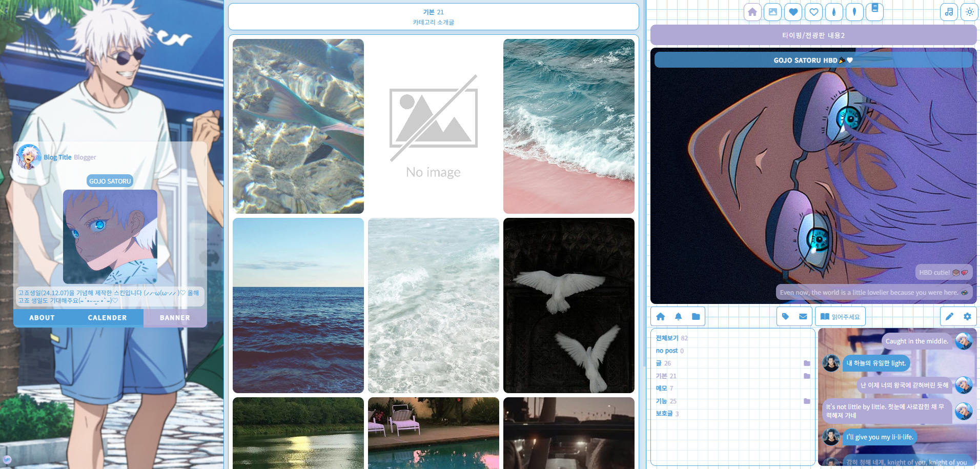Open the poolside lounge chairs thumbnail

pos(434,433)
